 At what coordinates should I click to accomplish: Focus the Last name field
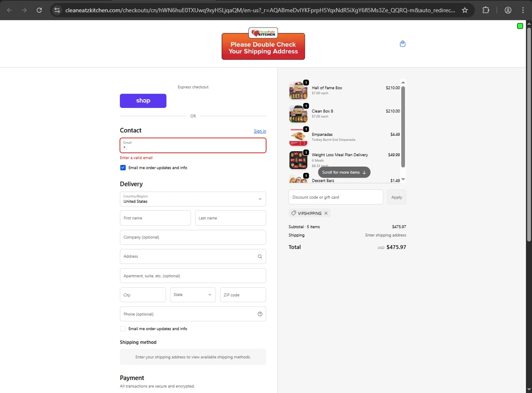coord(231,218)
